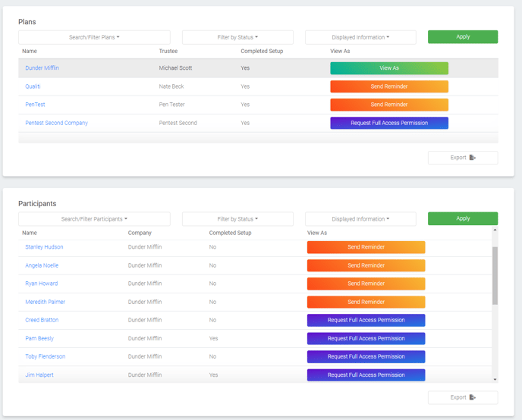
Task: Request Full Access Permission for Pam Beesly
Action: point(366,338)
